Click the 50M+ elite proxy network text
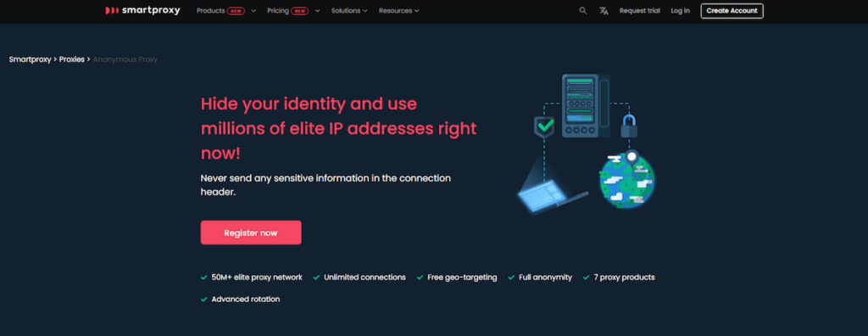The height and width of the screenshot is (336, 868). coord(257,277)
